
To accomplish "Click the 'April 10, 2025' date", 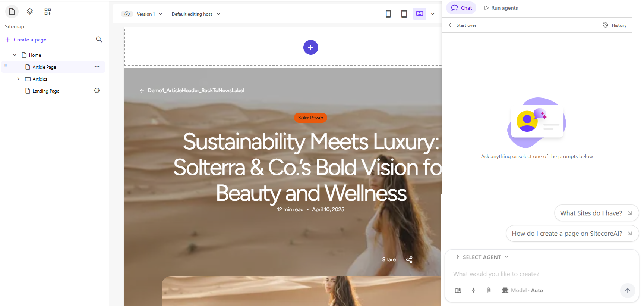I will 328,210.
